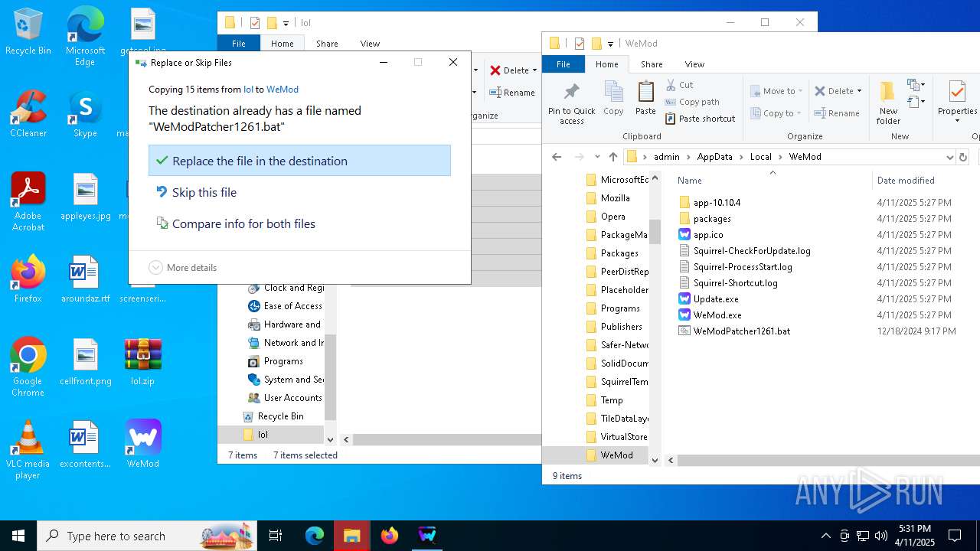Viewport: 980px width, 551px height.
Task: Select WeModPatcher1261.bat in file list
Action: (742, 331)
